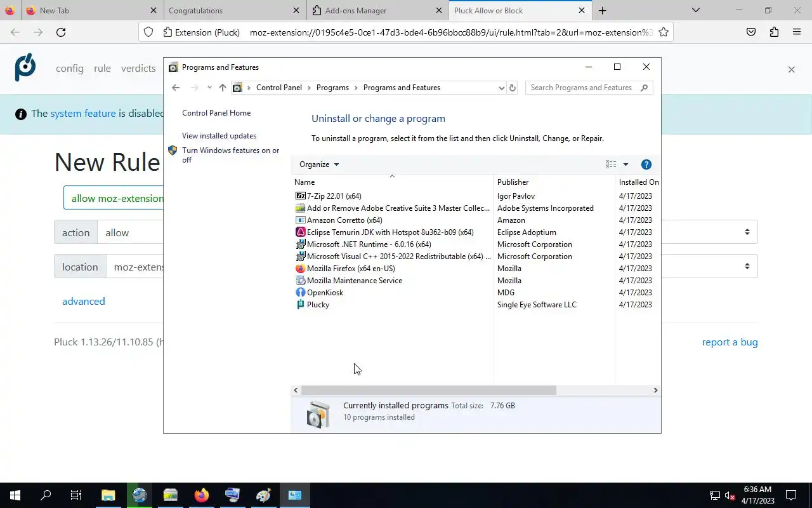Expand the view options dropdown arrow
The image size is (812, 508).
tap(625, 164)
